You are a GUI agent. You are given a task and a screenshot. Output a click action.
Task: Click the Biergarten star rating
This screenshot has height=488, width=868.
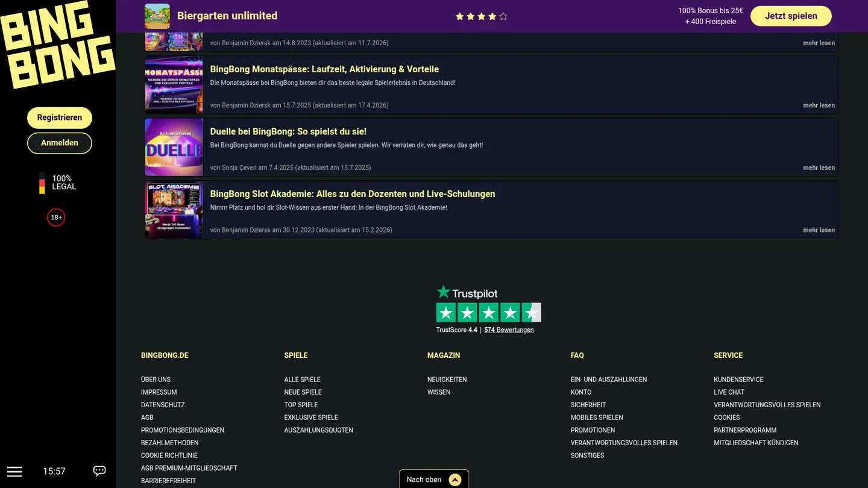(x=481, y=16)
